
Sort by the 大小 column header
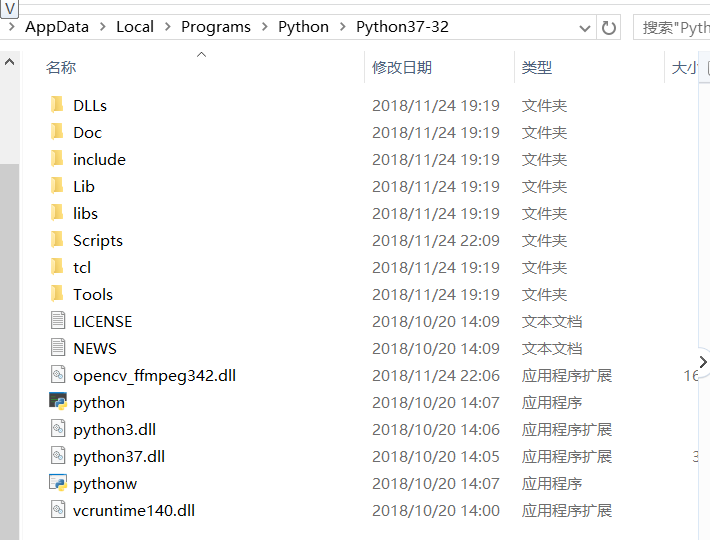685,68
